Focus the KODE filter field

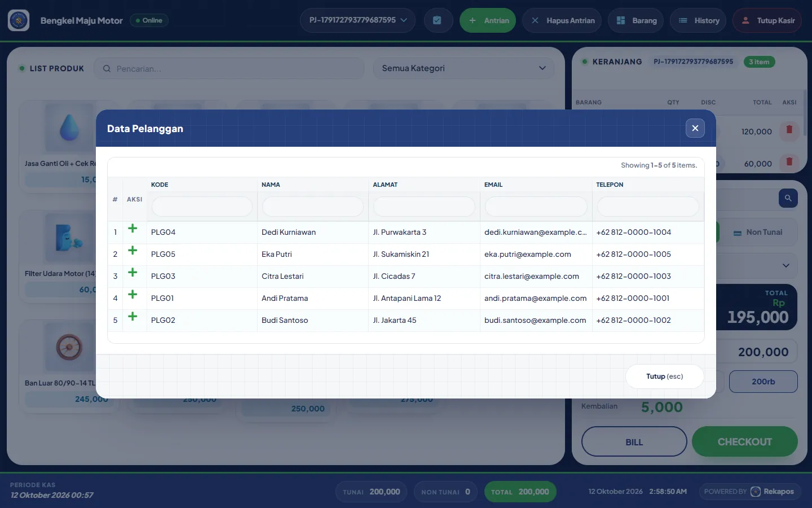tap(202, 207)
